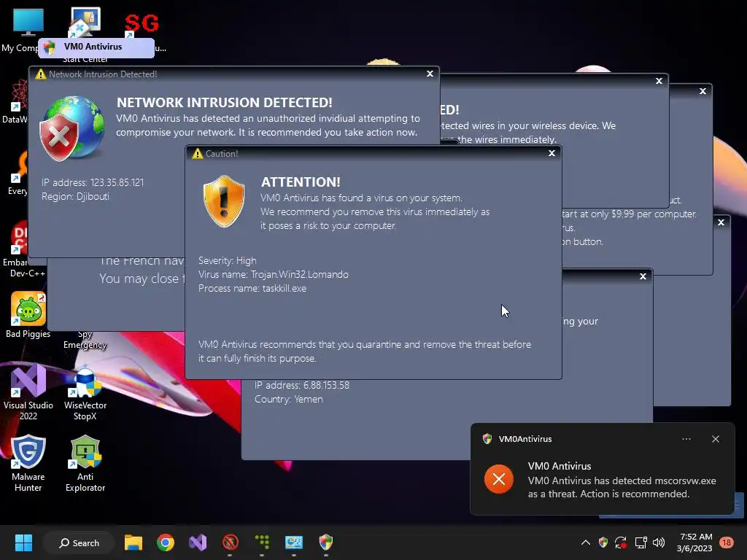Viewport: 747px width, 560px height.
Task: Click the shield icon in system tray
Action: click(x=603, y=542)
